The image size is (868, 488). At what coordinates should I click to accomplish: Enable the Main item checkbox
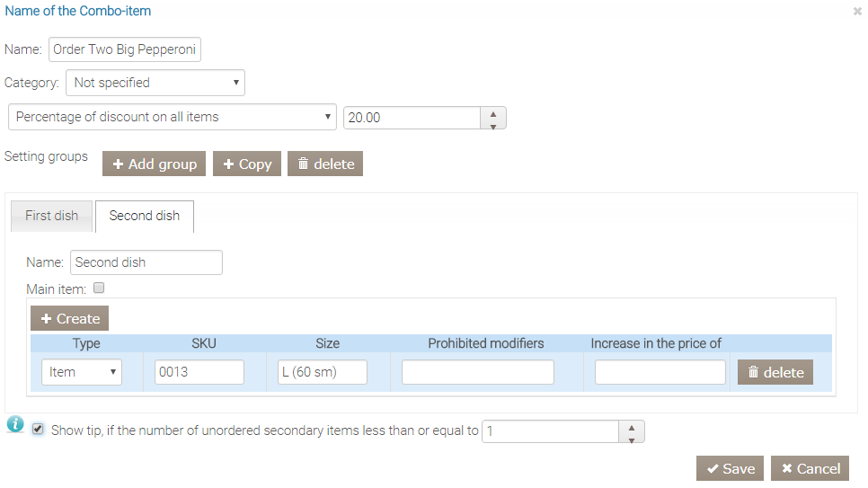tap(100, 288)
